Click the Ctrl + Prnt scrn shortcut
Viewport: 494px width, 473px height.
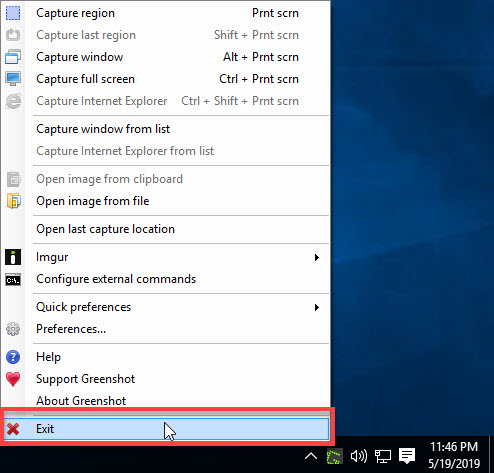click(x=259, y=79)
